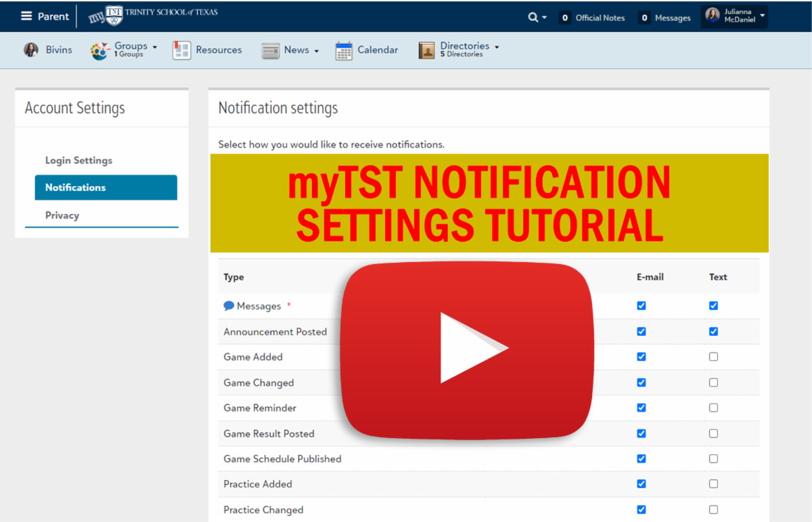Image resolution: width=812 pixels, height=522 pixels.
Task: Enable Text for Game Changed
Action: [713, 383]
